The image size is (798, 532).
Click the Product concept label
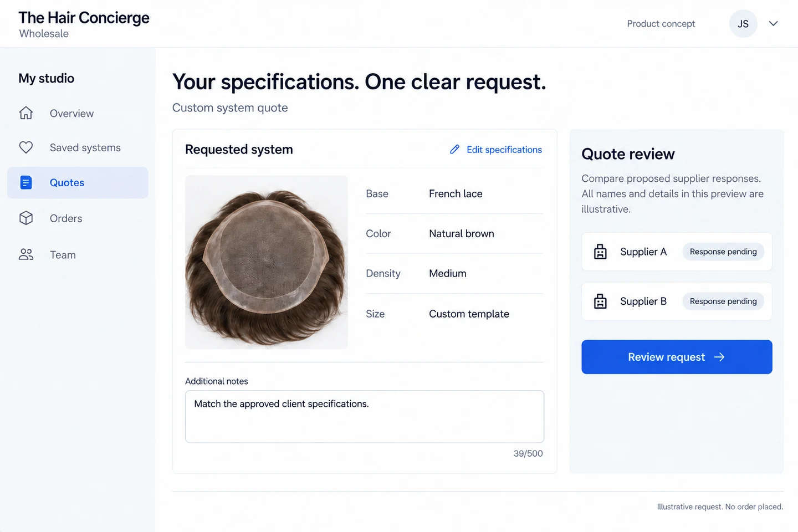point(661,24)
